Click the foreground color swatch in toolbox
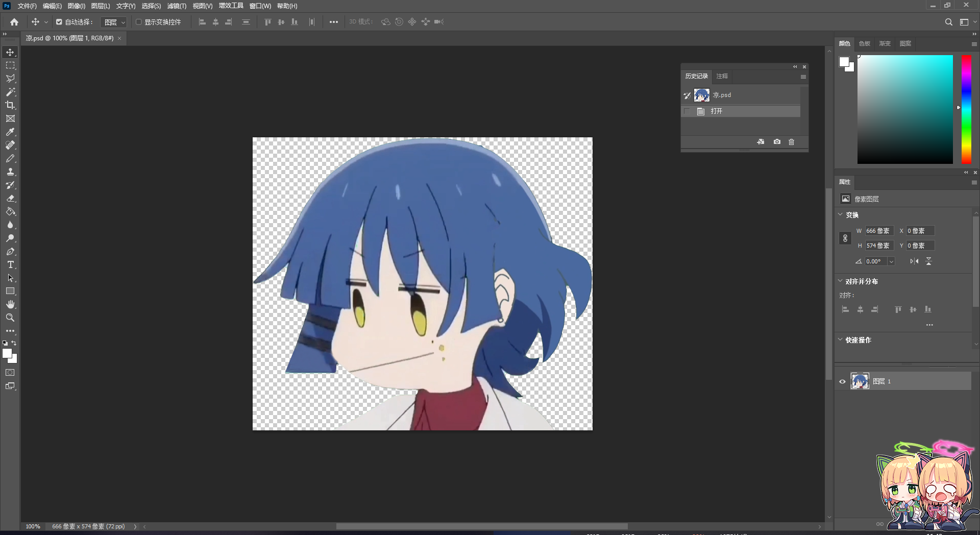This screenshot has height=535, width=980. tap(7, 354)
